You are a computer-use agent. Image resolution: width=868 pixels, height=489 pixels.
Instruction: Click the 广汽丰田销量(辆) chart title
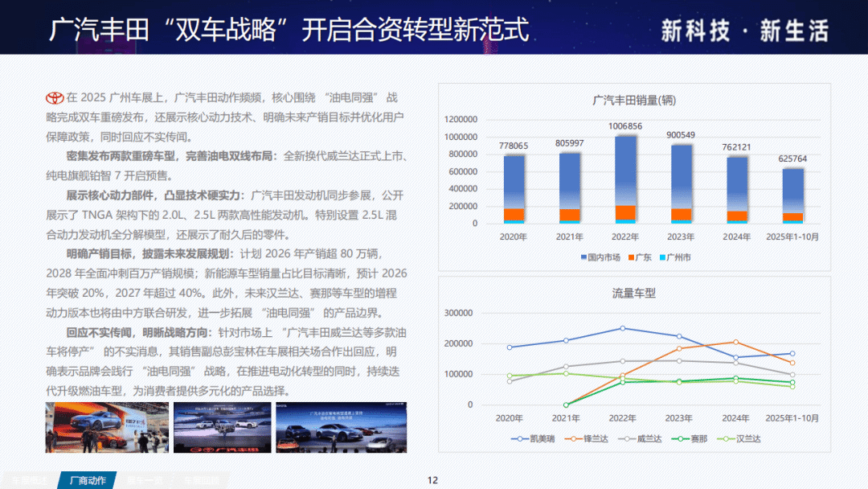pos(634,101)
